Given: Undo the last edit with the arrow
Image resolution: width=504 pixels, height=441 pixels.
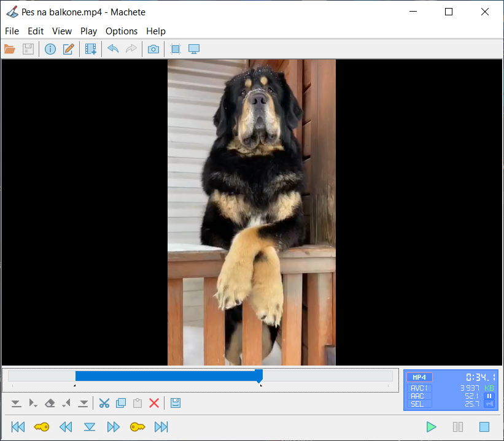Looking at the screenshot, I should coord(113,49).
